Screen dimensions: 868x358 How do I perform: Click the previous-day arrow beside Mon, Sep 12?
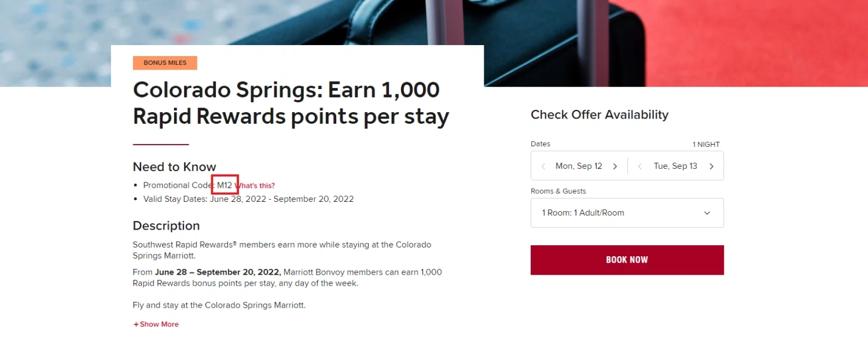point(543,167)
